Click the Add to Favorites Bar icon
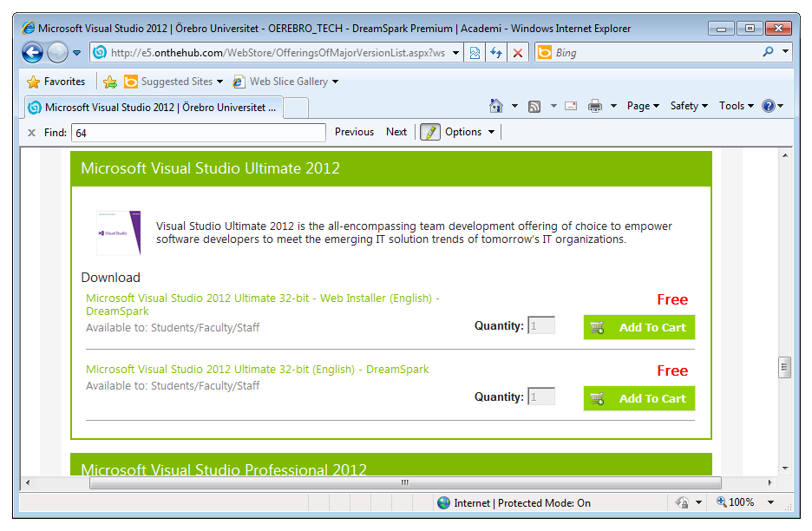812x531 pixels. 110,82
